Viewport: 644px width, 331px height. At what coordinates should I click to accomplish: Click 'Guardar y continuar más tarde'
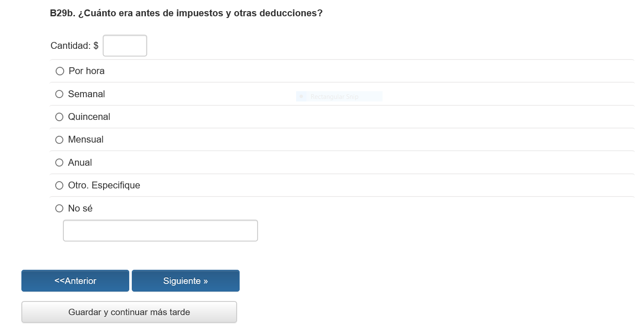coord(129,312)
